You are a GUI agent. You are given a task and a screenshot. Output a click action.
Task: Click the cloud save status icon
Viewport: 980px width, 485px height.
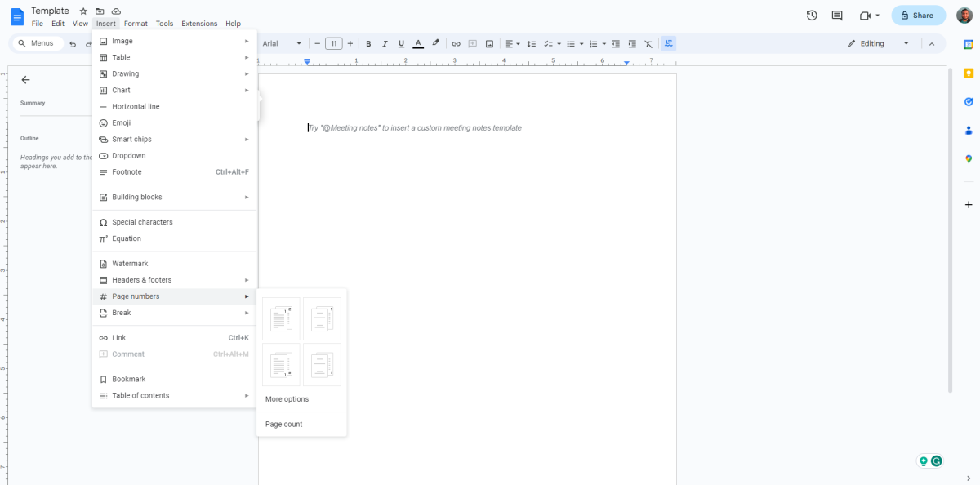tap(116, 11)
